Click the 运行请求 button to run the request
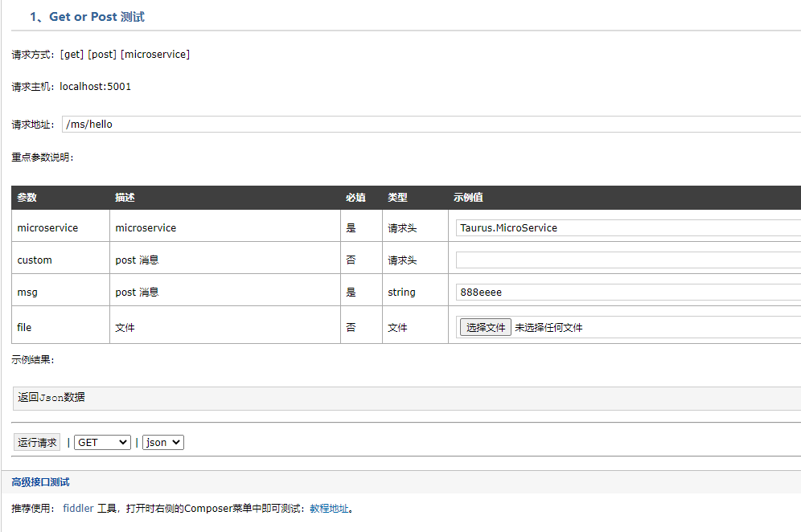The image size is (801, 532). [35, 441]
